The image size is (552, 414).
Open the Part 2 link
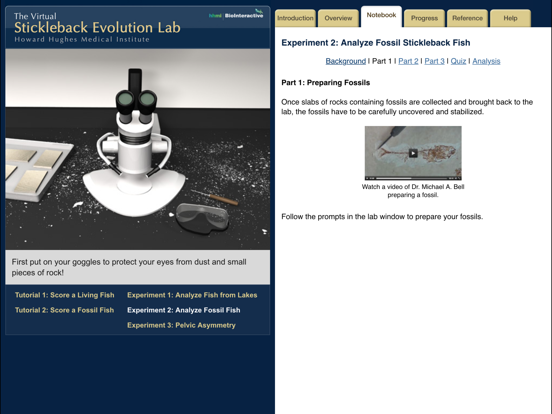(x=408, y=61)
